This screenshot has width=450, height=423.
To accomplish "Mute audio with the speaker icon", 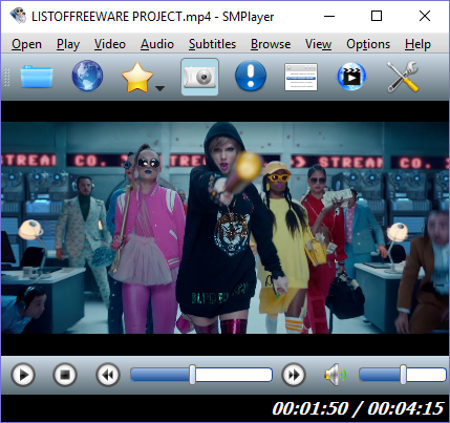I will [x=335, y=375].
